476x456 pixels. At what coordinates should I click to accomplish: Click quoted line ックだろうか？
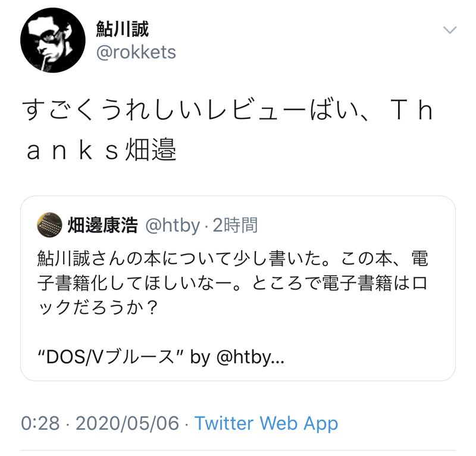98,308
